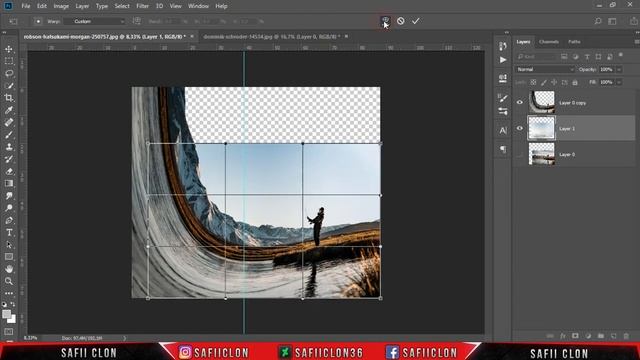The image size is (640, 360).
Task: Open the Properties panel icon
Action: coord(503,78)
